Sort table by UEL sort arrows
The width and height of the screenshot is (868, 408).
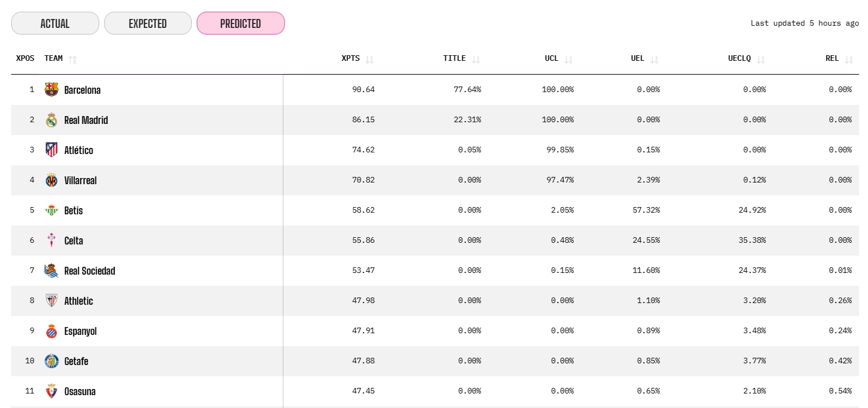point(654,59)
